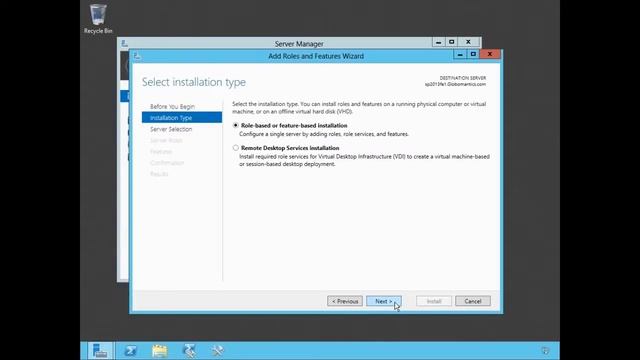Image resolution: width=640 pixels, height=360 pixels.
Task: Click the system tray icon on the taskbar
Action: 545,351
